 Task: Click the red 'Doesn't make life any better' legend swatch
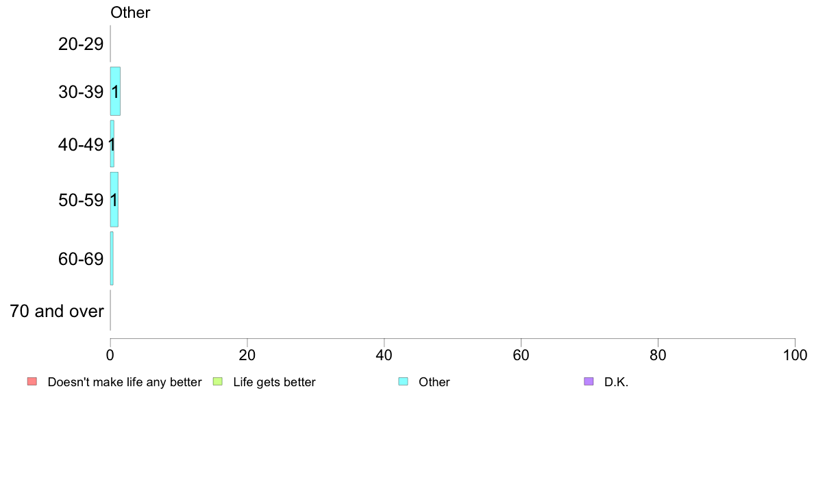coord(32,381)
